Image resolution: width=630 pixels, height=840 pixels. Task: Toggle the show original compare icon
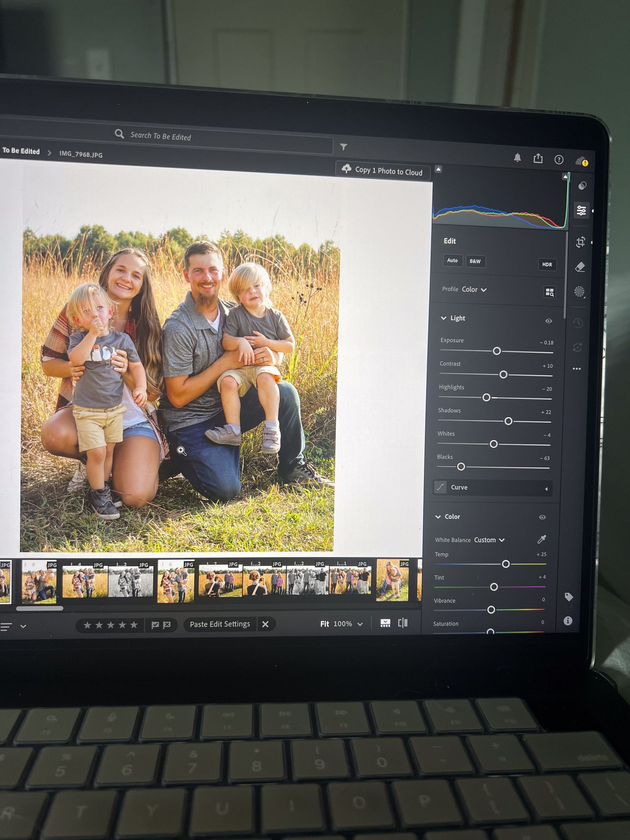(x=402, y=623)
